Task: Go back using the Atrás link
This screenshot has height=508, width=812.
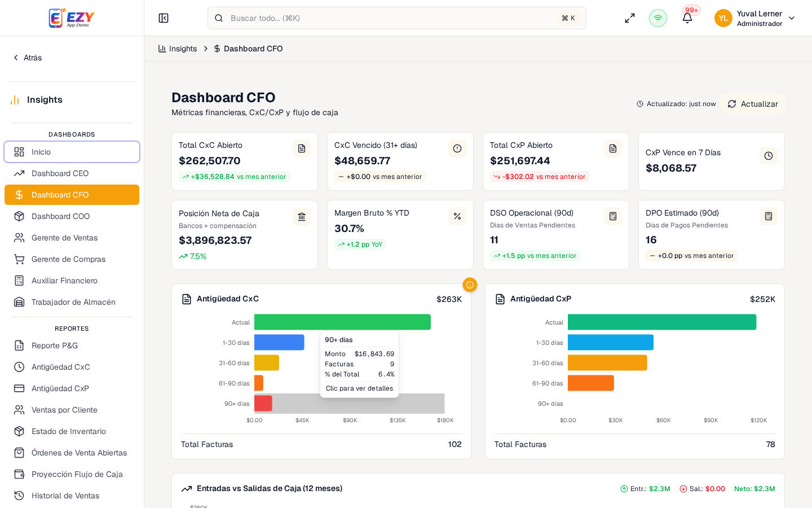Action: 27,58
